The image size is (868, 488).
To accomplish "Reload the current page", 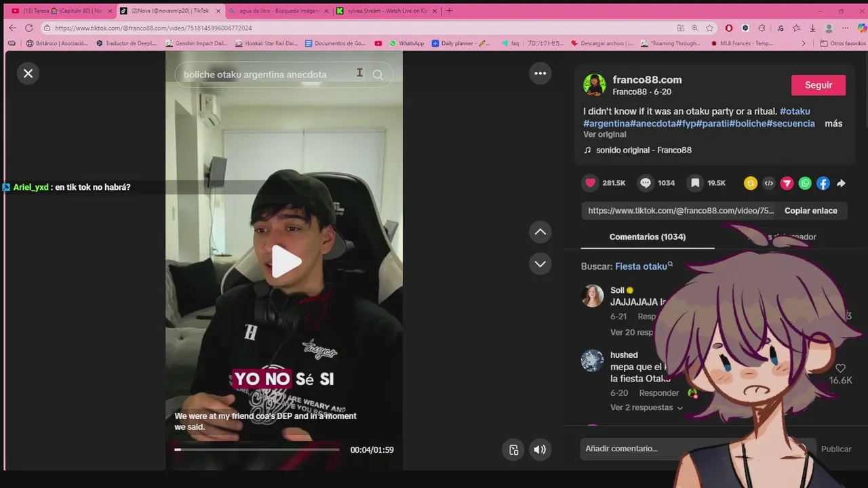I will point(28,28).
